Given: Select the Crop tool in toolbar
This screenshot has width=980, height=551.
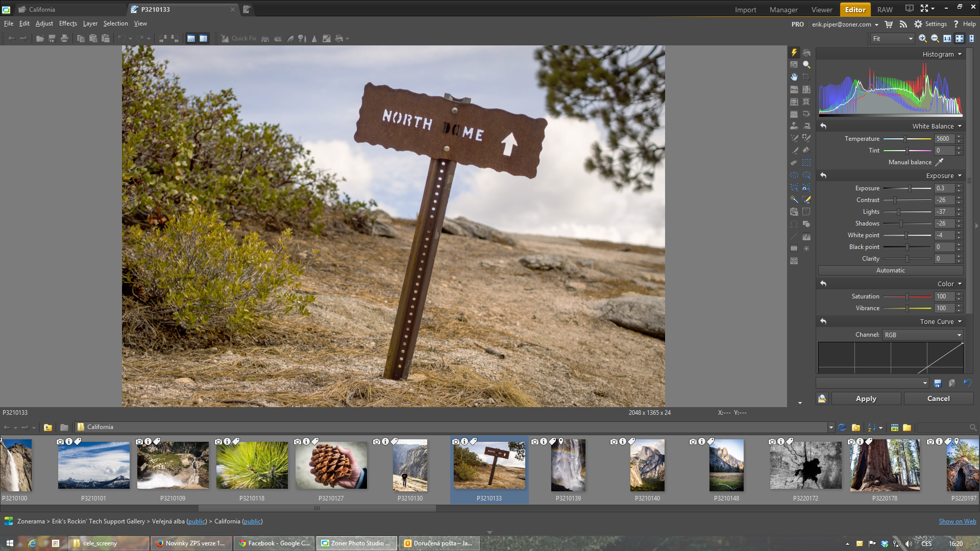Looking at the screenshot, I should tap(805, 76).
